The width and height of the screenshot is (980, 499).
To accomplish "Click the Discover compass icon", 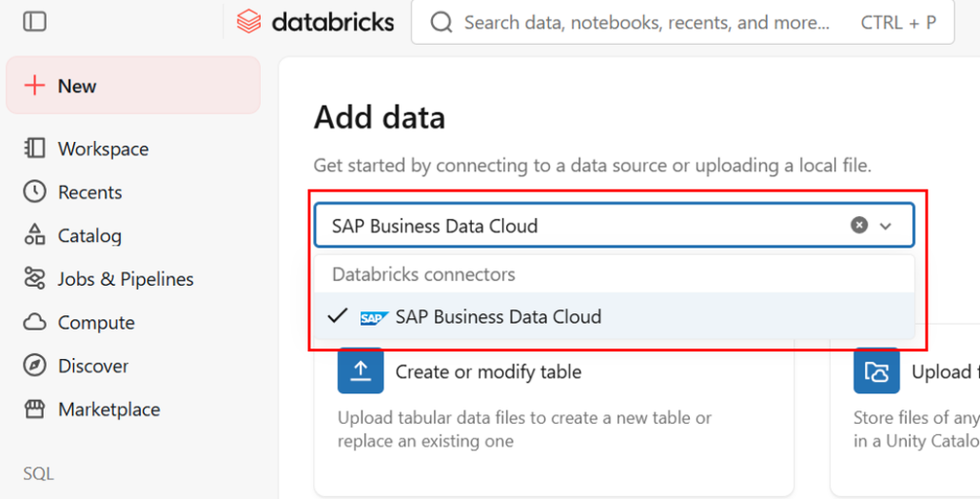I will point(34,365).
